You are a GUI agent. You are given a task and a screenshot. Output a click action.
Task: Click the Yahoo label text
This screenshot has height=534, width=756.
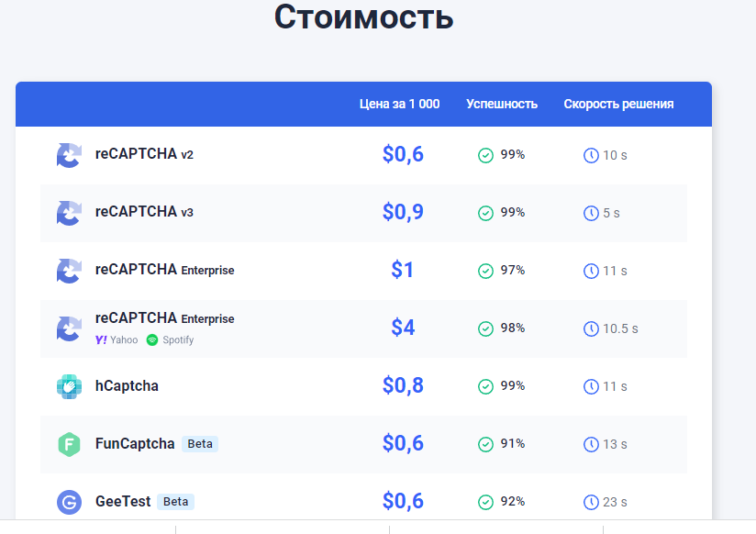(x=124, y=340)
